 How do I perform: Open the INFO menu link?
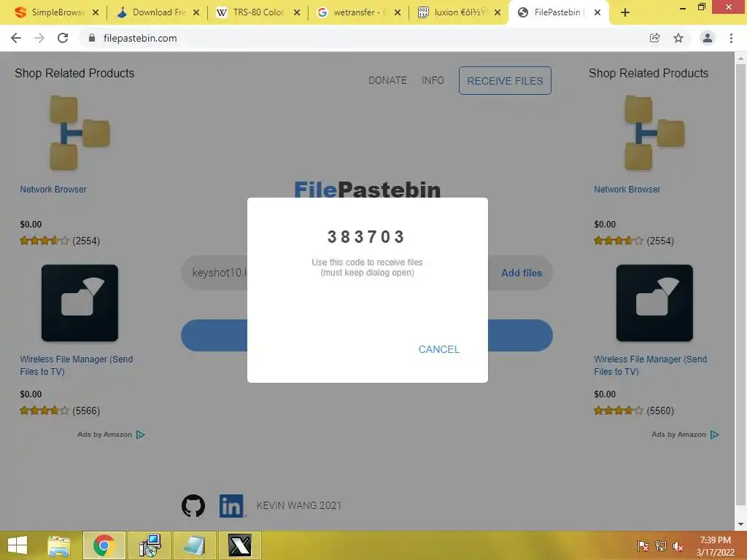click(x=433, y=80)
